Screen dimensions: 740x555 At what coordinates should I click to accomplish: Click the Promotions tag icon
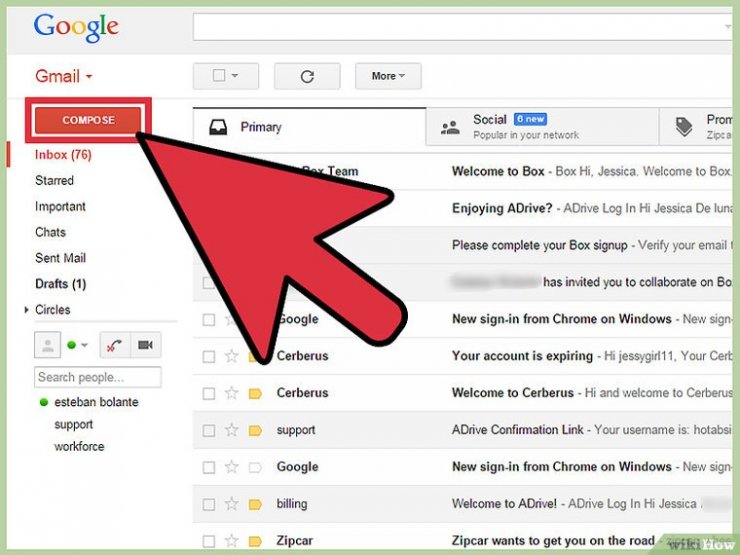pos(683,126)
